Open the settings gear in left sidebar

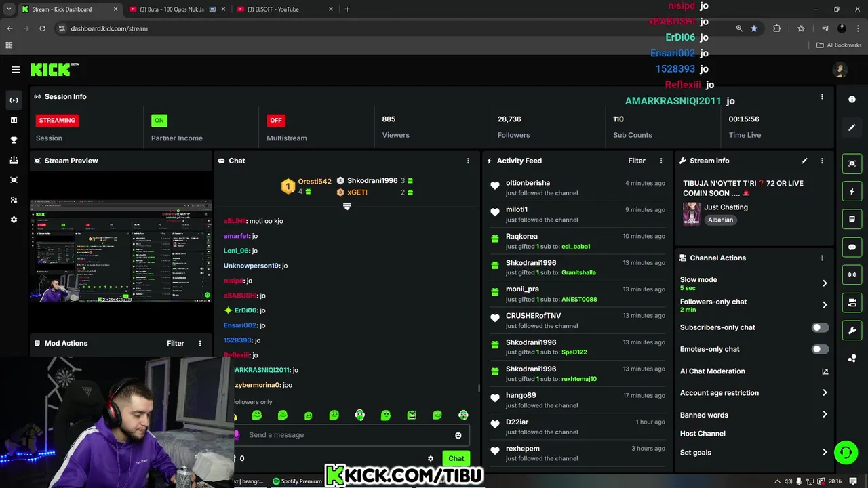(x=14, y=220)
